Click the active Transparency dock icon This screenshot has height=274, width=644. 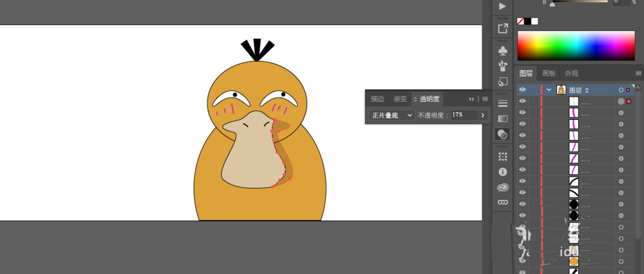click(x=502, y=134)
